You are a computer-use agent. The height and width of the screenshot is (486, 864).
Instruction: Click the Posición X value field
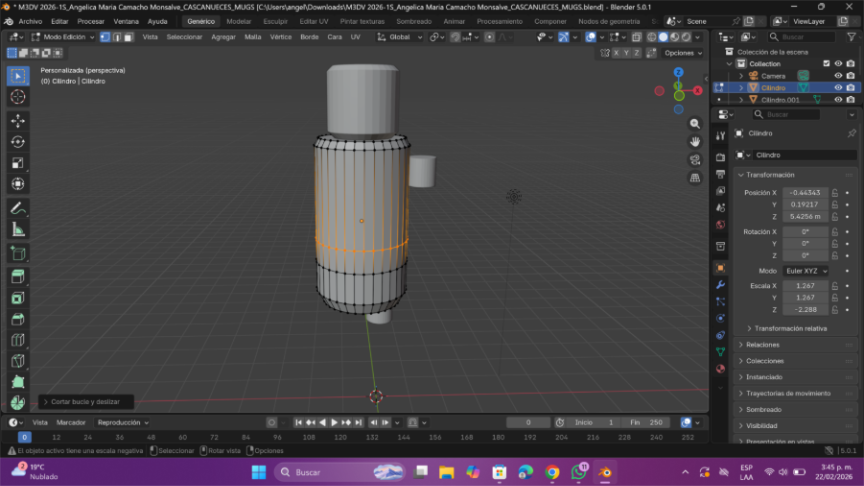(805, 192)
